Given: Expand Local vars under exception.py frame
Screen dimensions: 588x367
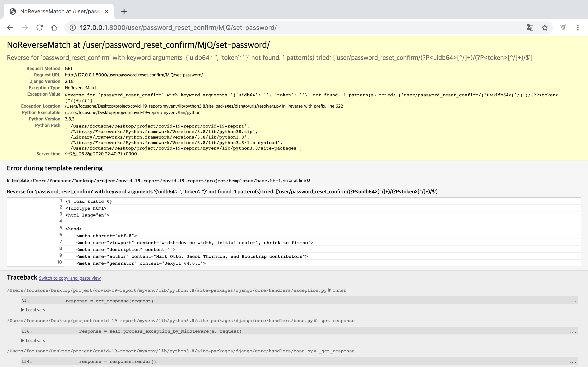Looking at the screenshot, I should (x=33, y=310).
